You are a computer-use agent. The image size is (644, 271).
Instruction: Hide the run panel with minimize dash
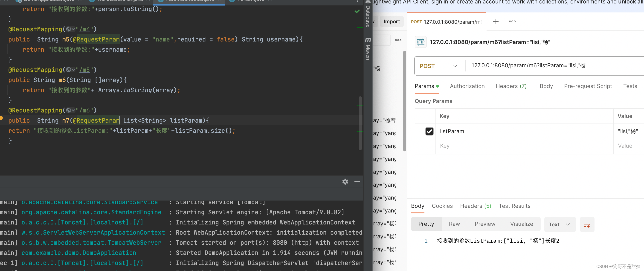357,182
